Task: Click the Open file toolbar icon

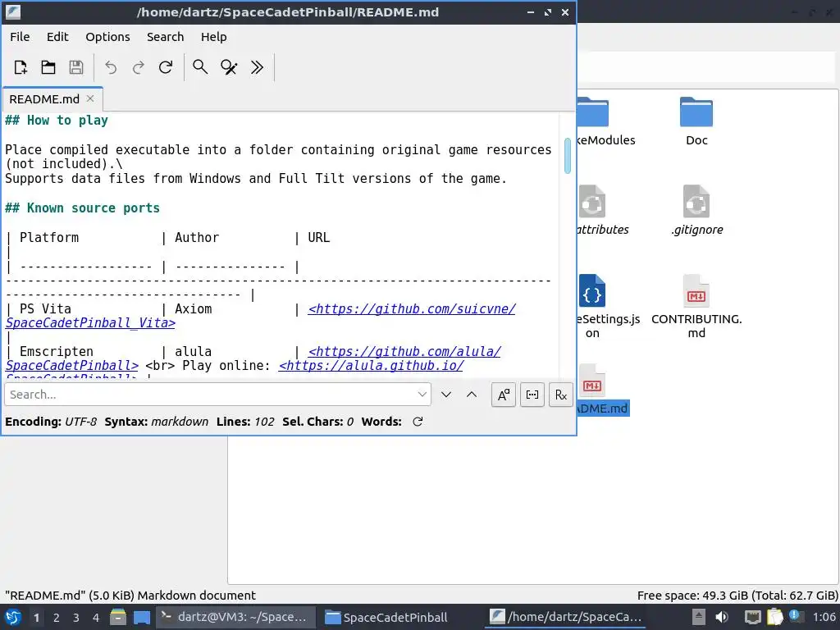Action: coord(48,67)
